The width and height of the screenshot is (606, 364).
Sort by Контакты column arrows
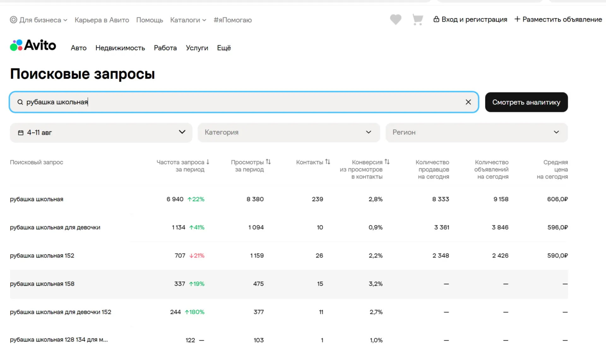coord(328,162)
